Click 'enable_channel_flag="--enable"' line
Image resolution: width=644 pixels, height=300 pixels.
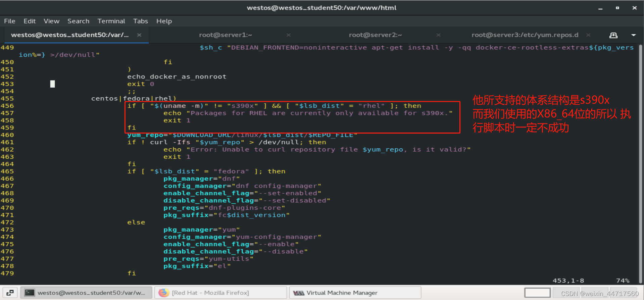[231, 245]
